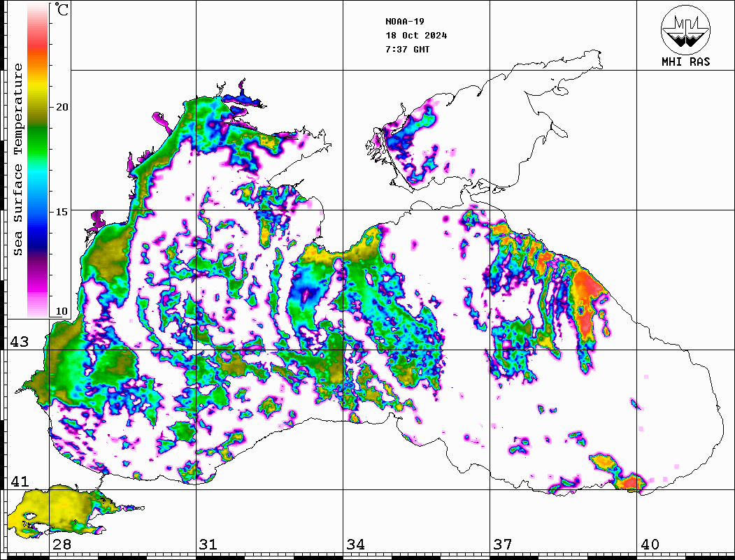Click the Sea Surface Temperature legend title
This screenshot has width=735, height=560.
click(17, 160)
